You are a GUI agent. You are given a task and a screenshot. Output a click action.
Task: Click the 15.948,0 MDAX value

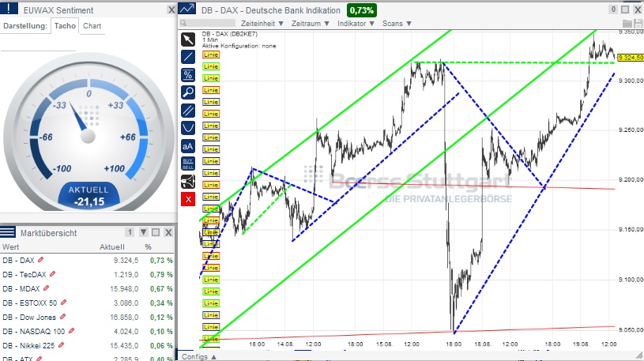(124, 288)
